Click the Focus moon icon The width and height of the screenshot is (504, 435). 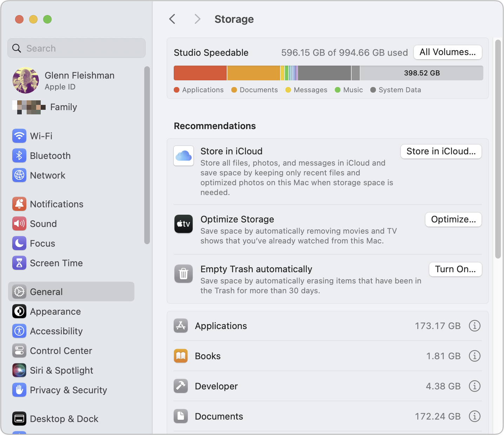point(19,243)
